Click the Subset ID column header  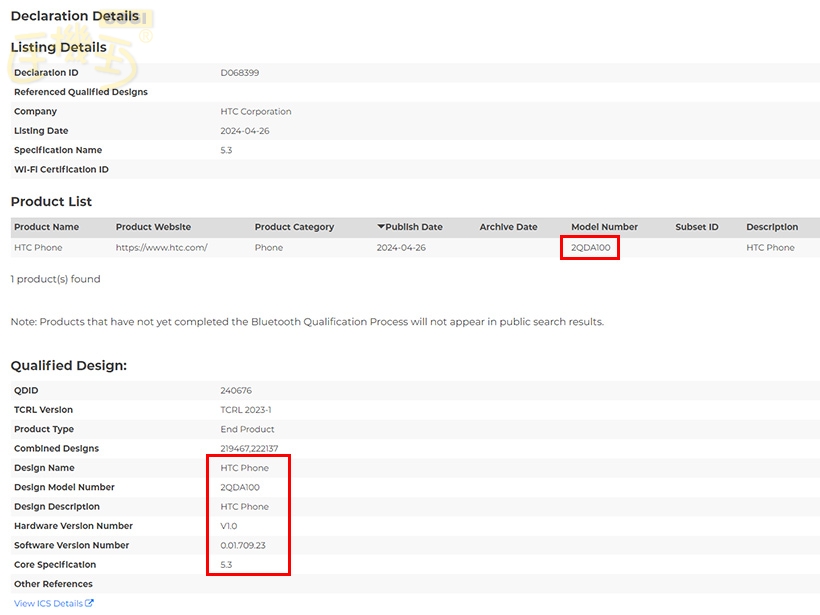click(696, 227)
